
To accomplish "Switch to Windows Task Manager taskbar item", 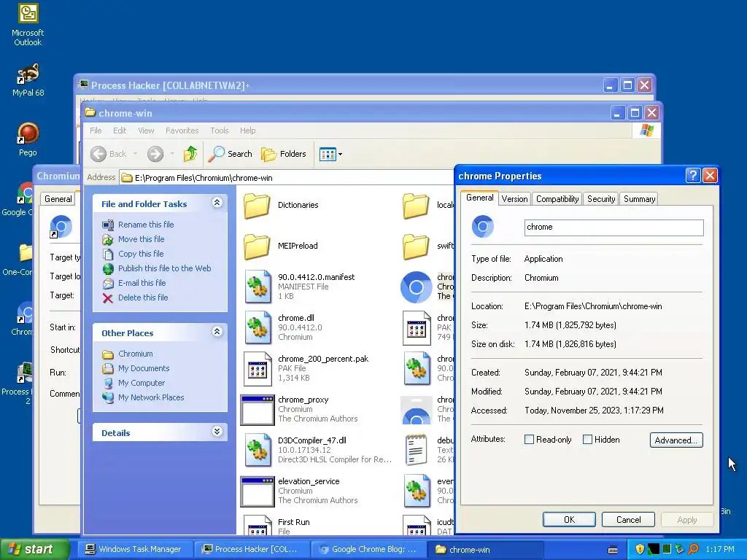I will click(136, 549).
